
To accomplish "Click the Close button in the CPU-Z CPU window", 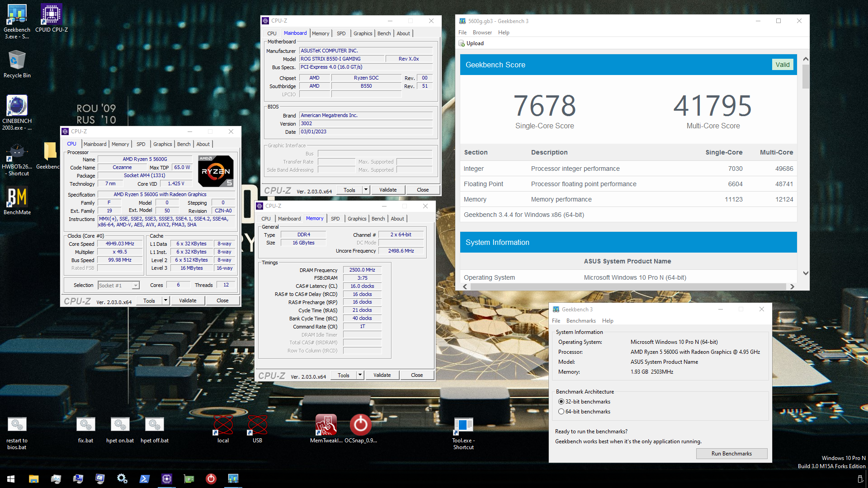I will tap(222, 300).
